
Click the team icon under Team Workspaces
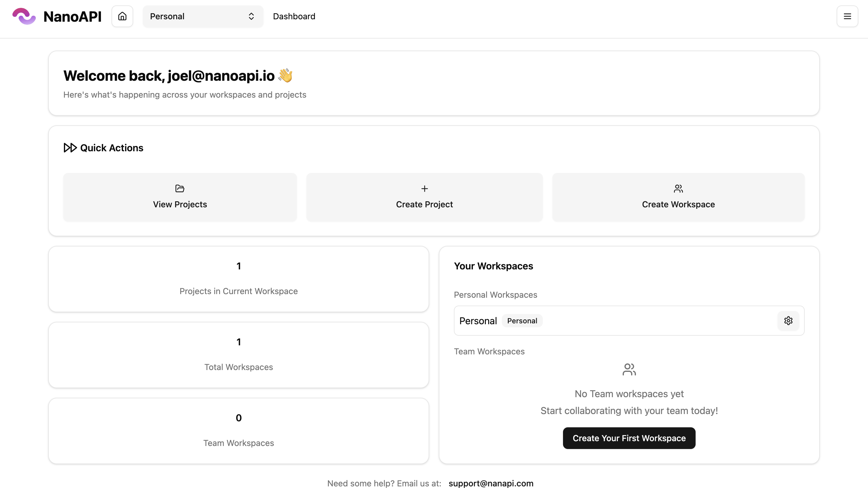coord(629,369)
